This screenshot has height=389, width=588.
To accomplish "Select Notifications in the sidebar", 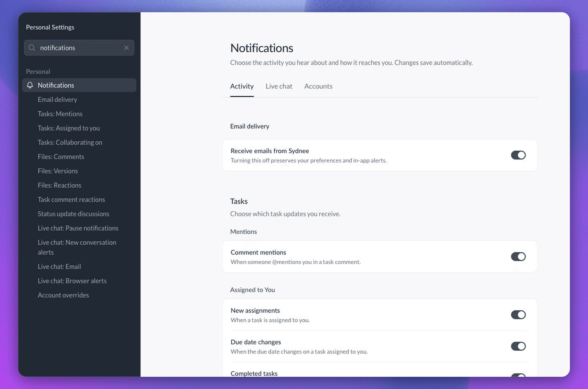I will coord(79,85).
